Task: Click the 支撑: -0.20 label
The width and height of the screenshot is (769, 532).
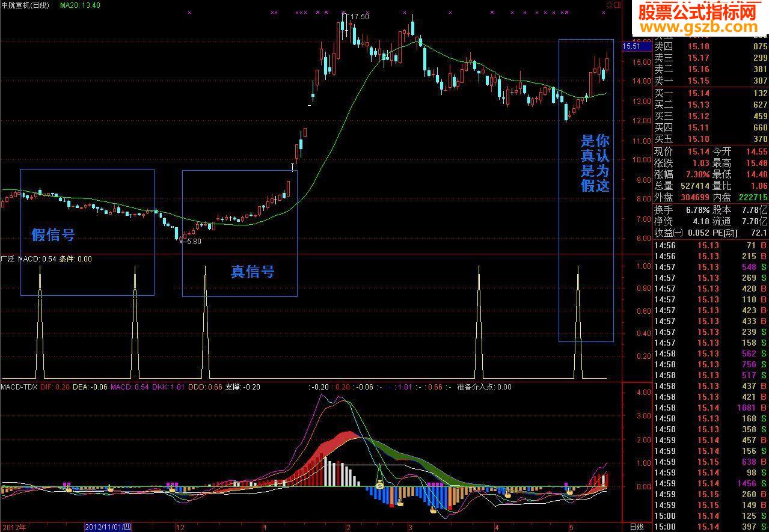Action: tap(243, 387)
